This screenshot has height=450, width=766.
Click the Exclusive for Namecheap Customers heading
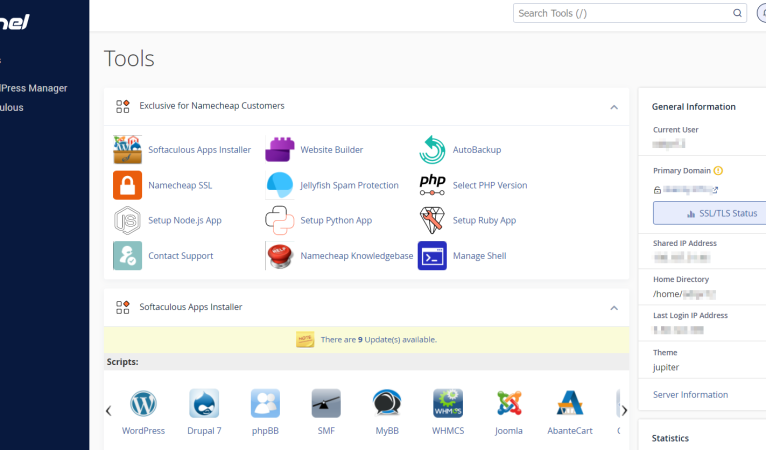tap(212, 106)
